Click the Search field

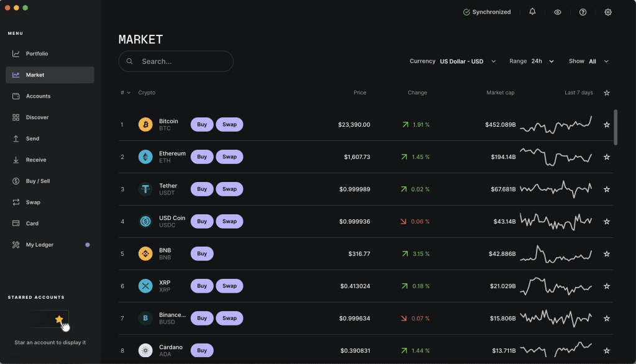click(176, 61)
